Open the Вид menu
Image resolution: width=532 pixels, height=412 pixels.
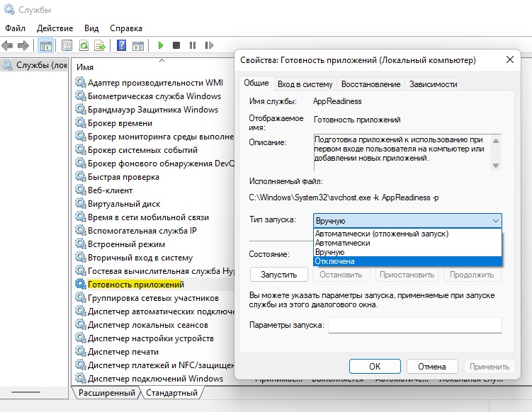pyautogui.click(x=91, y=28)
